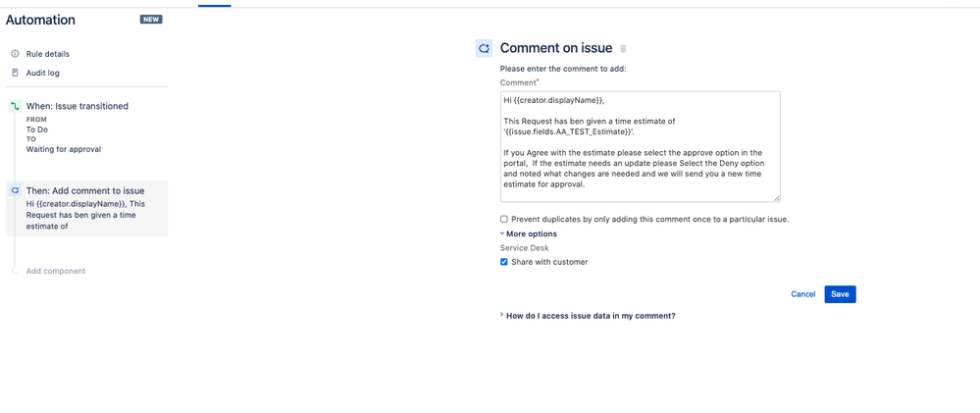Expand How do I access issue data

coord(590,316)
